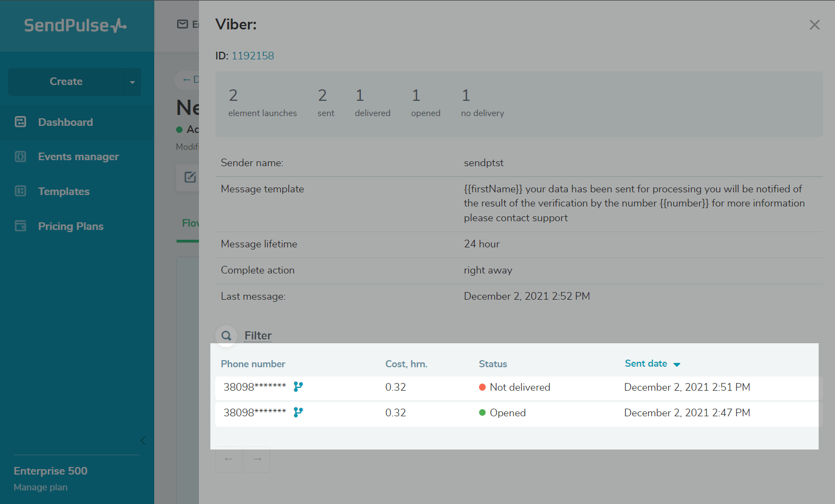
Task: Click date December 2, 2021 2:47 PM
Action: tap(687, 412)
